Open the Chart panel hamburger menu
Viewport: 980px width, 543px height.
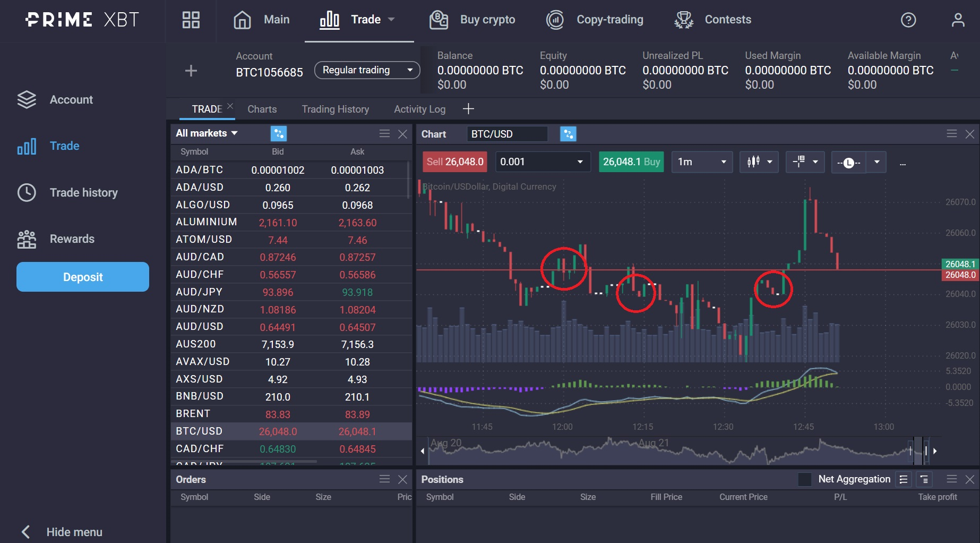(x=952, y=134)
